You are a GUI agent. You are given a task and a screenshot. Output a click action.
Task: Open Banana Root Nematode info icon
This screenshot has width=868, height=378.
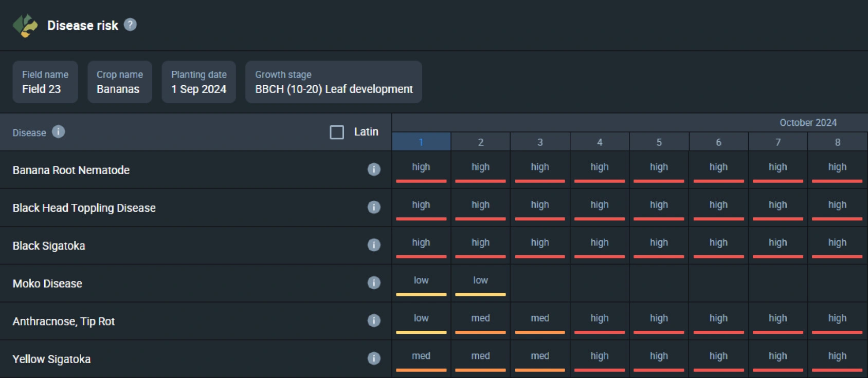(x=374, y=169)
